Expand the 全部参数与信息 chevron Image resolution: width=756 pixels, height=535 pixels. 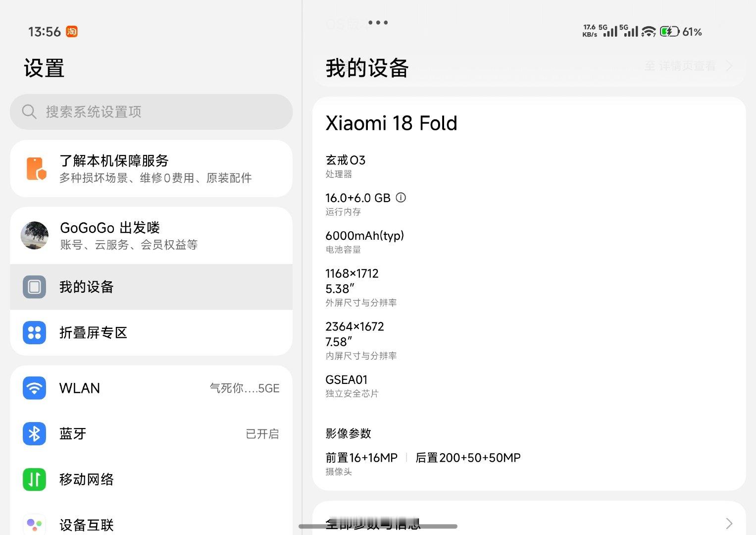[729, 524]
